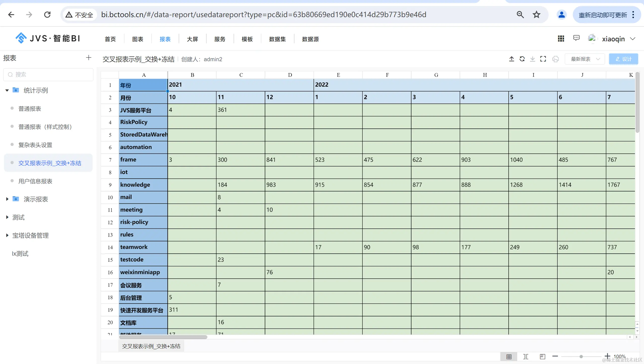Expand the 演示报表 folder

coord(7,199)
